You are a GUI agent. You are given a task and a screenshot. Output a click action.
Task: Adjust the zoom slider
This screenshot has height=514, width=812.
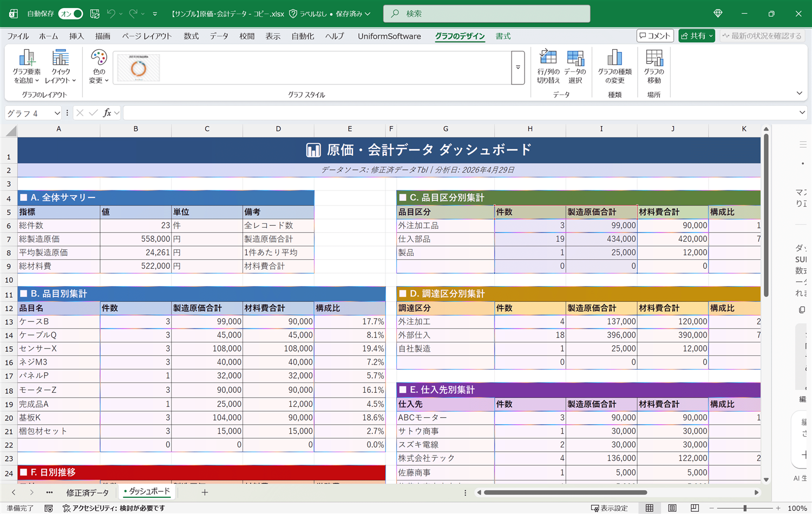(745, 508)
